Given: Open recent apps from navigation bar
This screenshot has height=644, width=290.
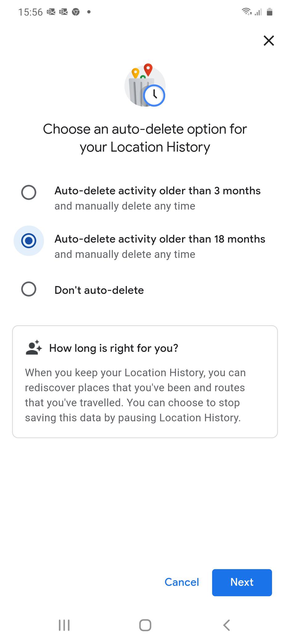Looking at the screenshot, I should (x=64, y=625).
